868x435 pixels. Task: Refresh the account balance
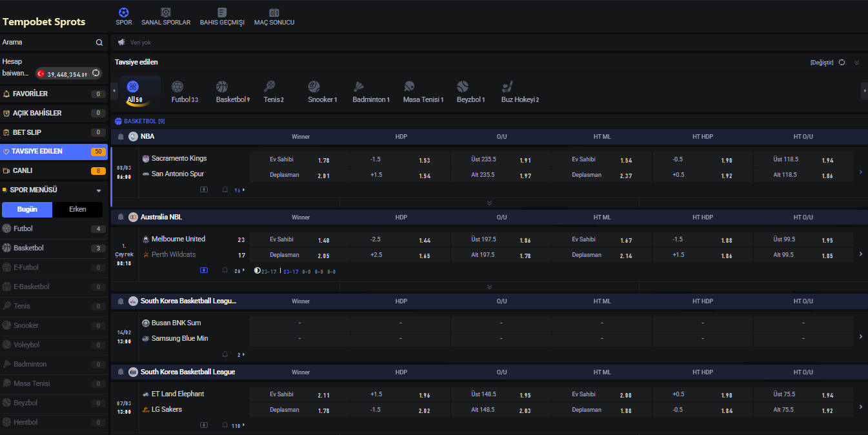[x=96, y=74]
